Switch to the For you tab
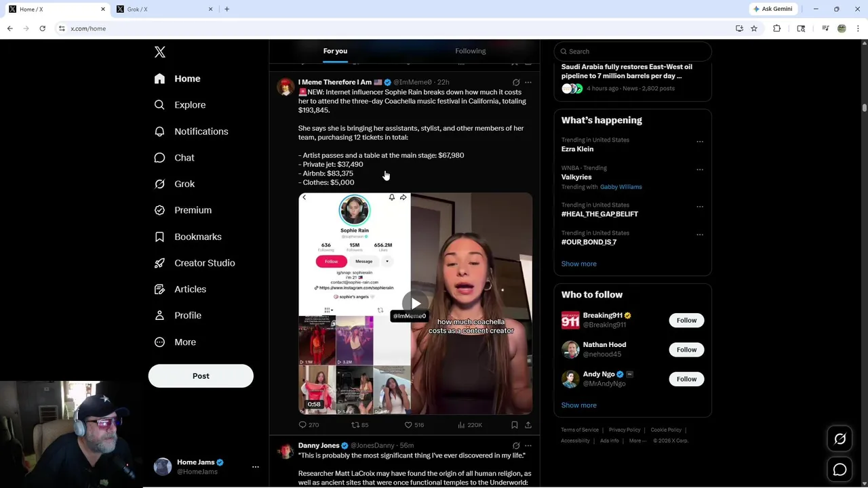The height and width of the screenshot is (488, 868). 335,51
